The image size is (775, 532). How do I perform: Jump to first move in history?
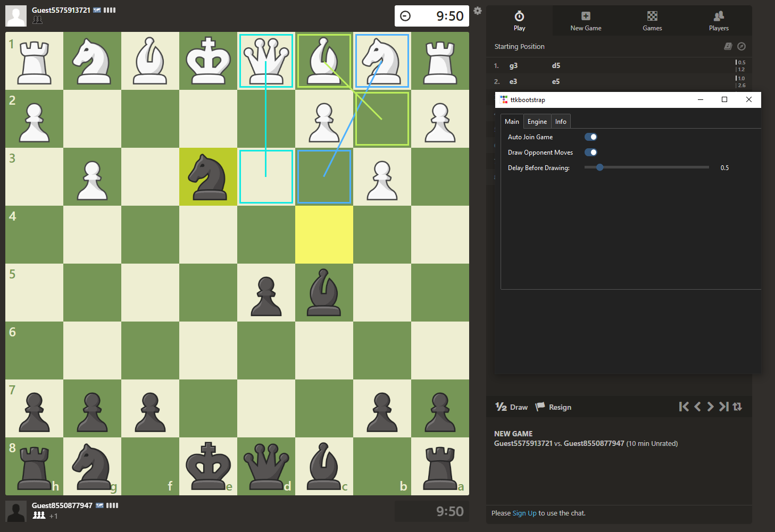pyautogui.click(x=684, y=407)
